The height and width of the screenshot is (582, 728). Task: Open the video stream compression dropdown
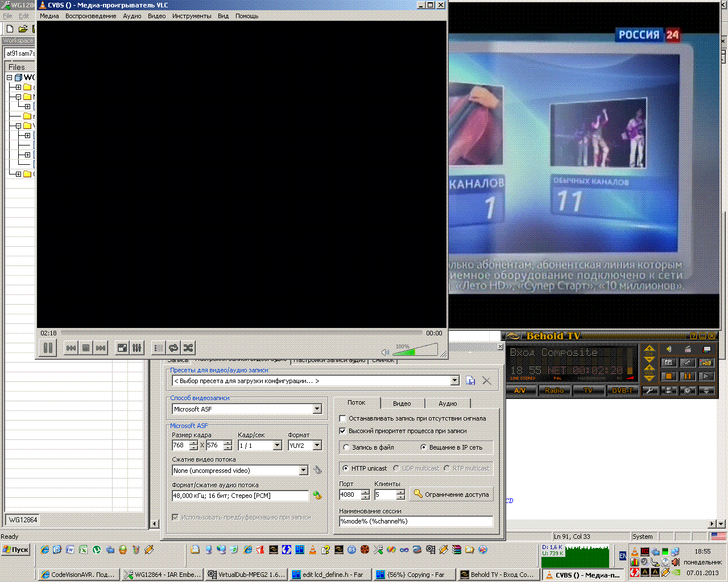tap(303, 471)
